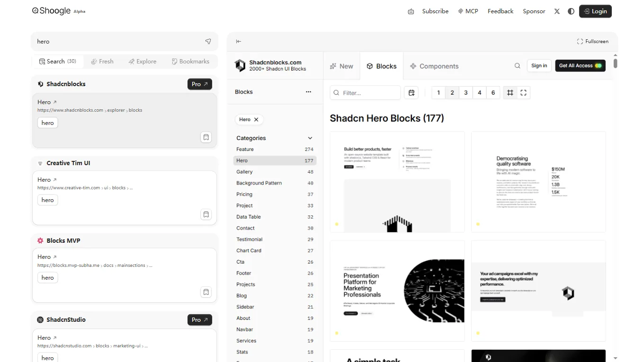Viewport: 644px width, 362px height.
Task: Click the magnifier search icon beside Sign in
Action: click(518, 66)
